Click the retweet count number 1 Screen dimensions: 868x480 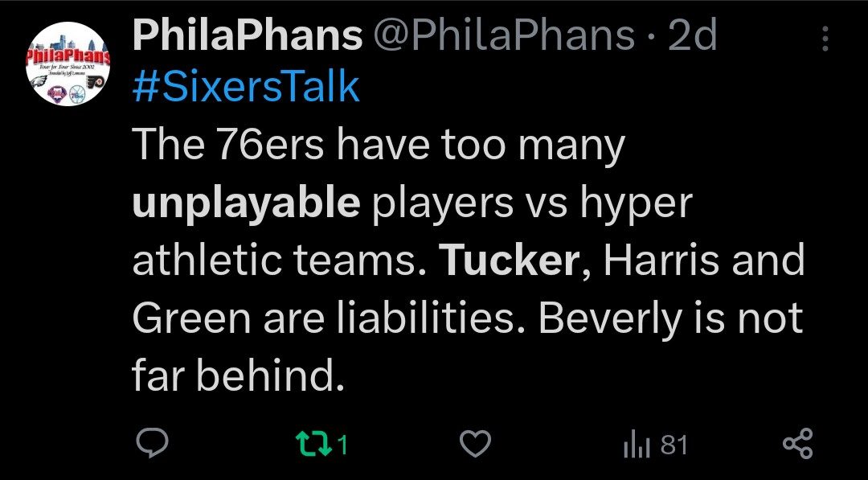pyautogui.click(x=342, y=445)
